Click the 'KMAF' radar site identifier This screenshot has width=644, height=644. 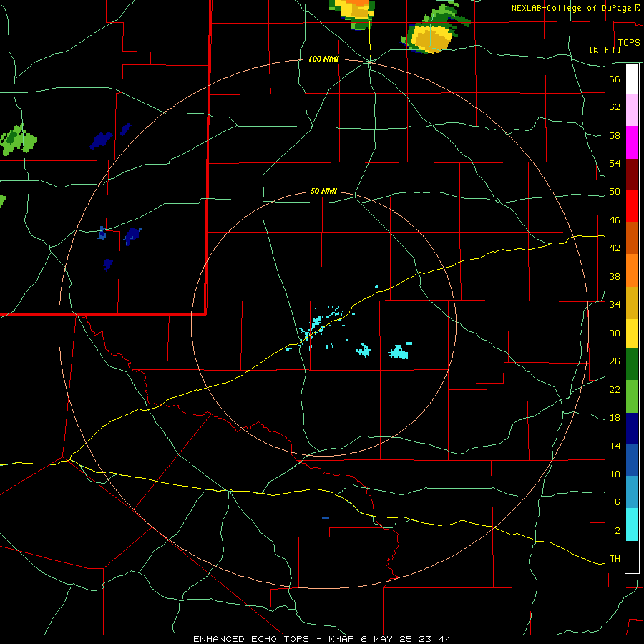(x=341, y=639)
